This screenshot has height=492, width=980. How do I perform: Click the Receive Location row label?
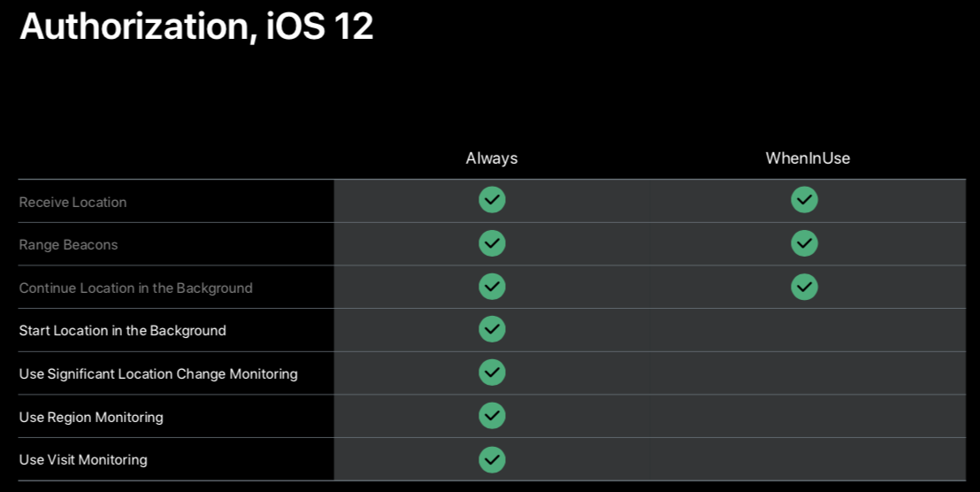[73, 202]
